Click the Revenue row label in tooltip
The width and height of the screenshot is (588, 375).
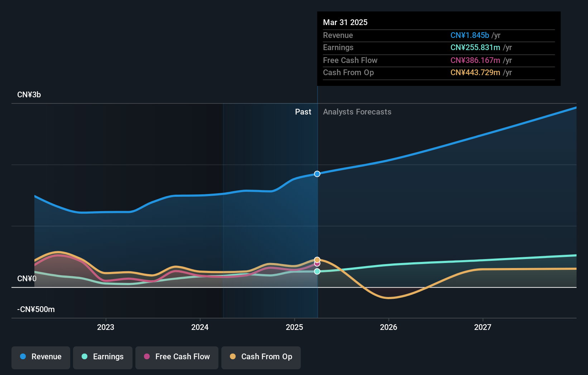point(338,35)
